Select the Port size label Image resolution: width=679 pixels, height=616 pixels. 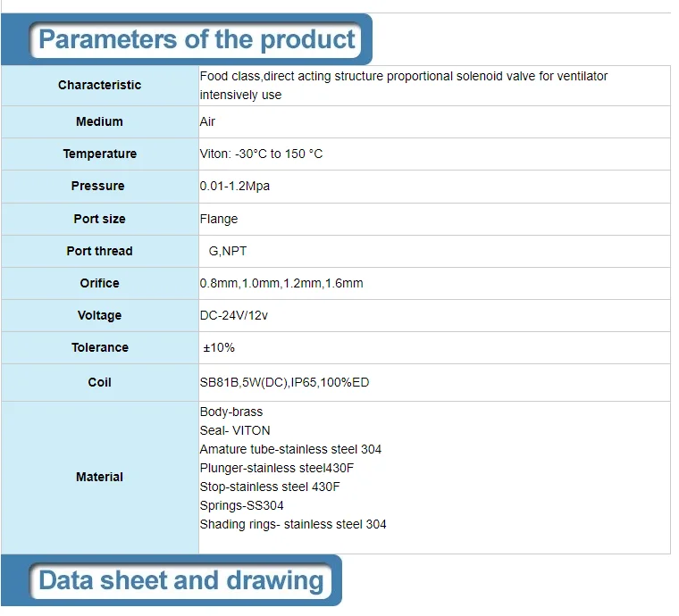point(99,219)
